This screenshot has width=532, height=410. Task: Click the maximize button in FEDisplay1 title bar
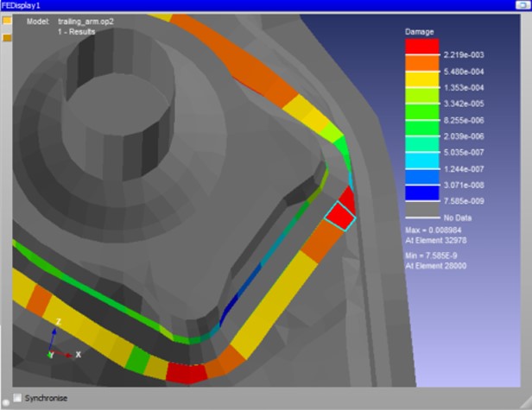point(521,5)
